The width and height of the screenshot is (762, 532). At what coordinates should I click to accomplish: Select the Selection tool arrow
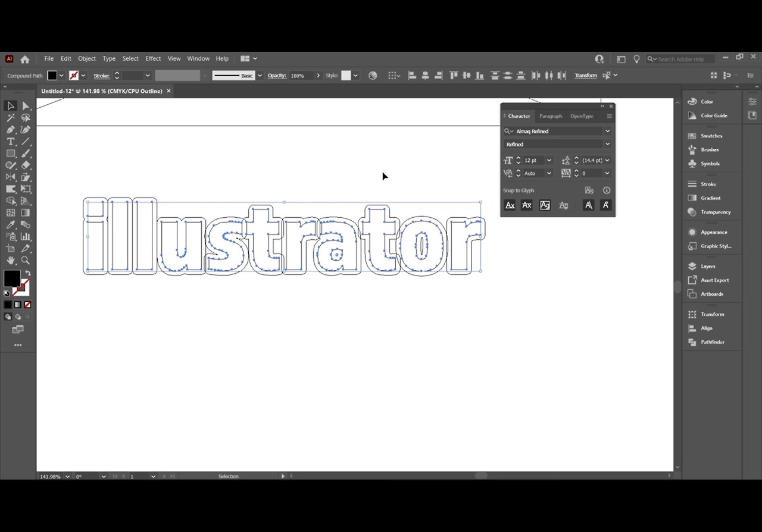point(11,106)
